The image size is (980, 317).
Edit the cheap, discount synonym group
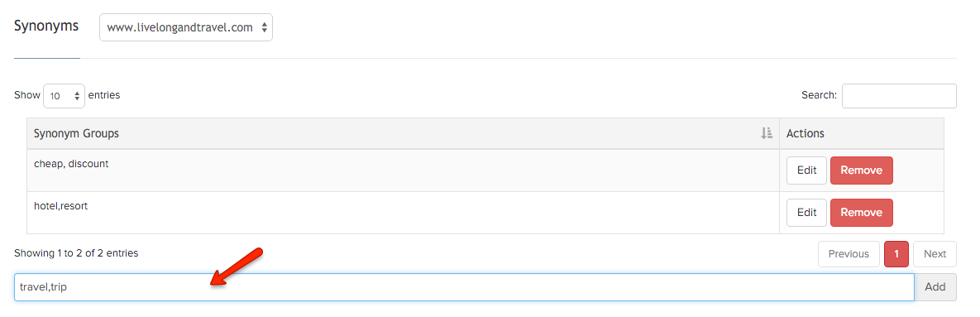pyautogui.click(x=806, y=170)
